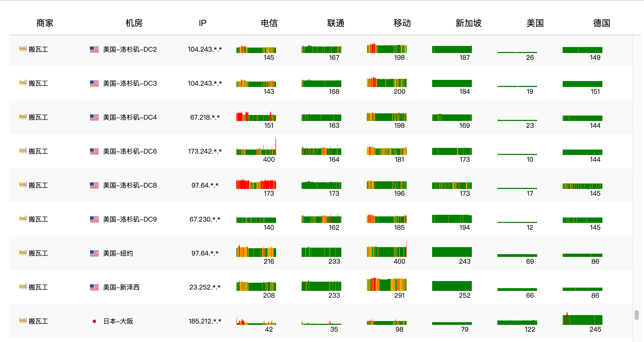Image resolution: width=644 pixels, height=342 pixels.
Task: Sort by the IP column header
Action: [x=203, y=23]
